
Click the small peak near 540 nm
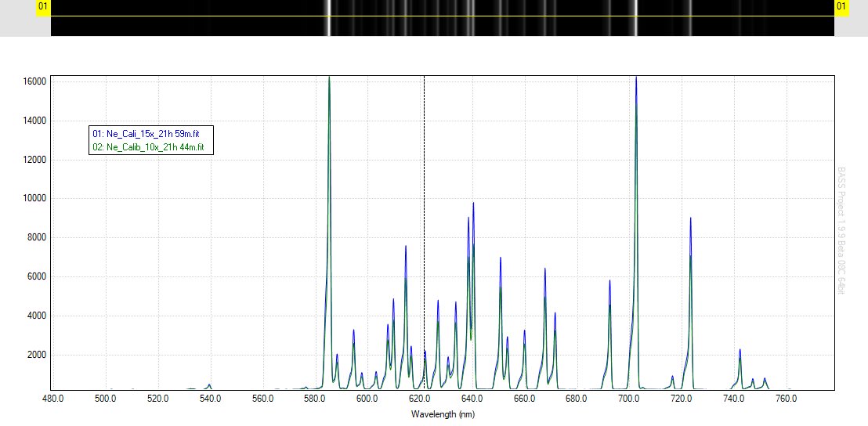click(209, 384)
